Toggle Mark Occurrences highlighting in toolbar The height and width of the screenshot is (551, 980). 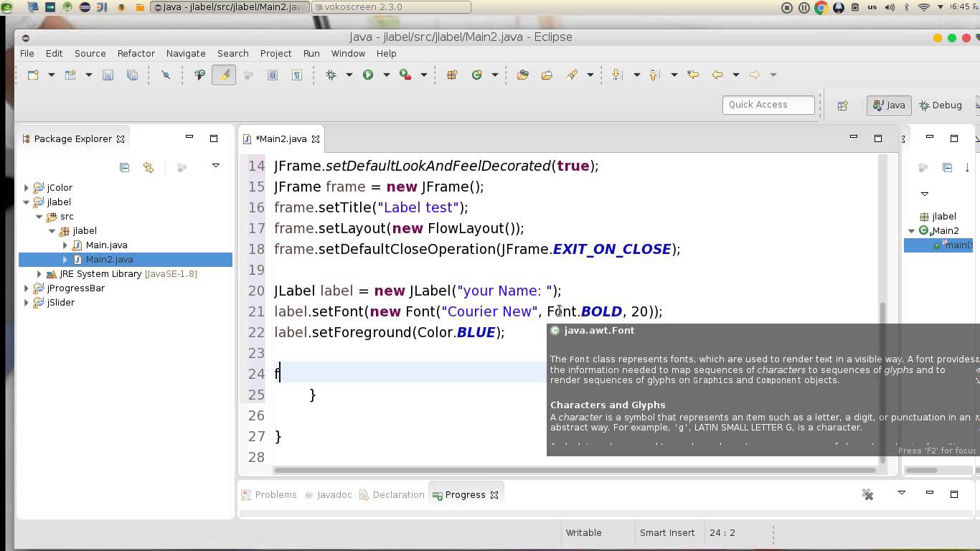pos(224,75)
